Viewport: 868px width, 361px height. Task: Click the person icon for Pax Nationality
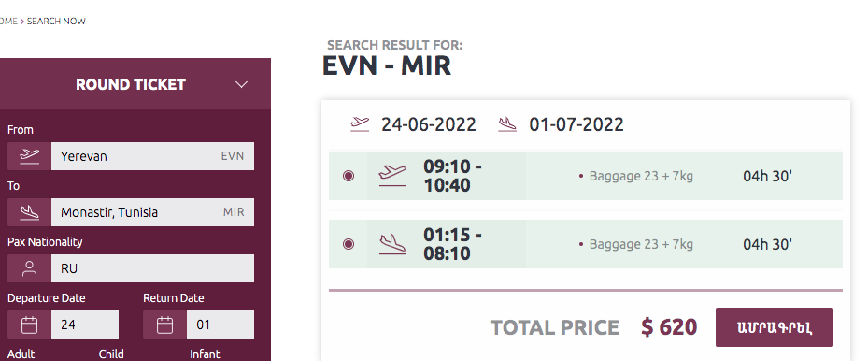pos(29,268)
